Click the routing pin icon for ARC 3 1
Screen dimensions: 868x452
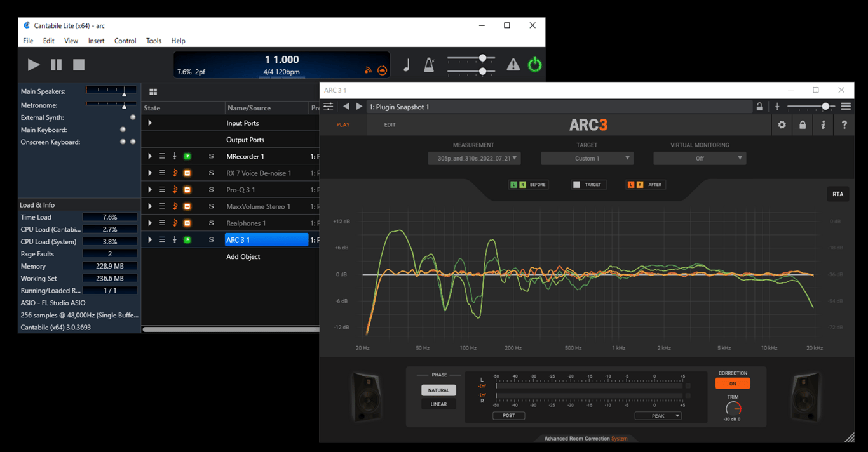pyautogui.click(x=175, y=240)
